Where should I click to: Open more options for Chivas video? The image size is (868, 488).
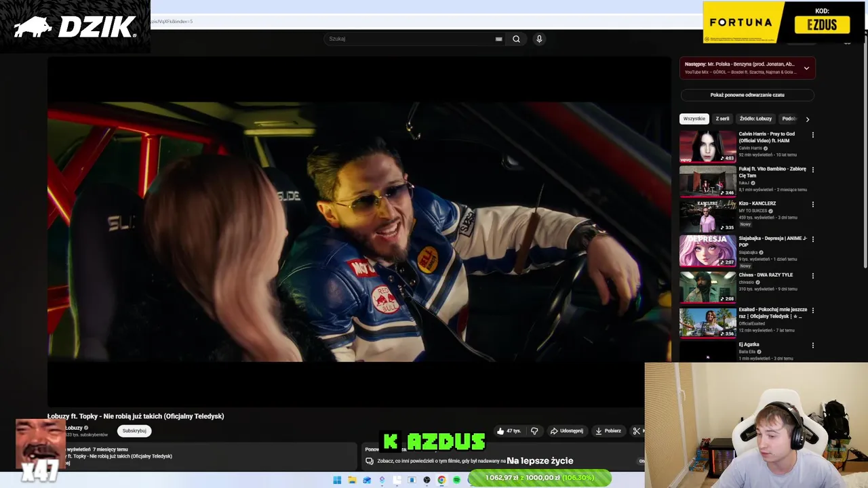pyautogui.click(x=812, y=276)
